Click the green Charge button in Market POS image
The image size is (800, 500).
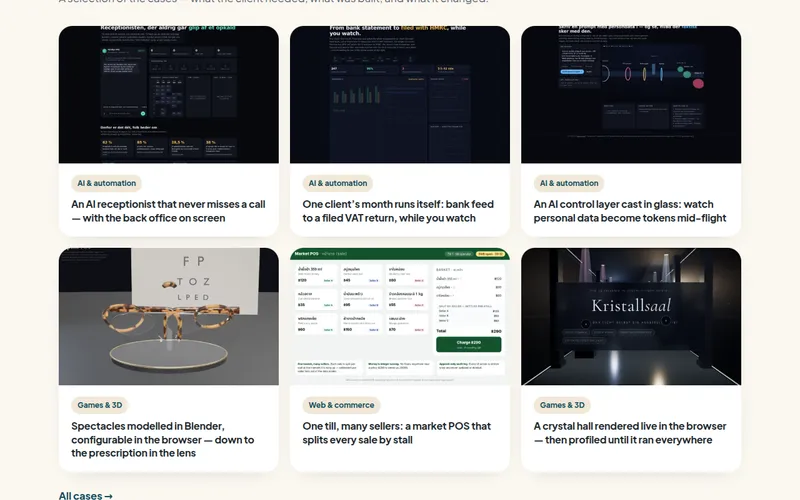[468, 344]
